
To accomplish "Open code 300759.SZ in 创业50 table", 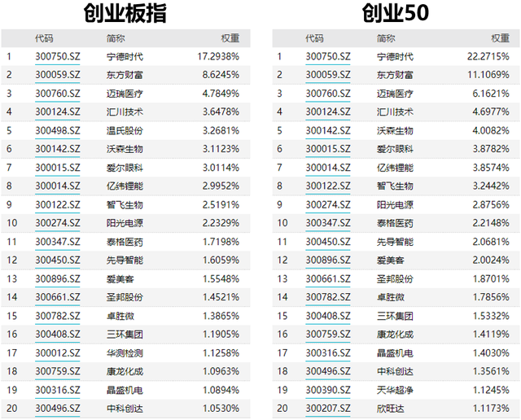I will pyautogui.click(x=328, y=334).
